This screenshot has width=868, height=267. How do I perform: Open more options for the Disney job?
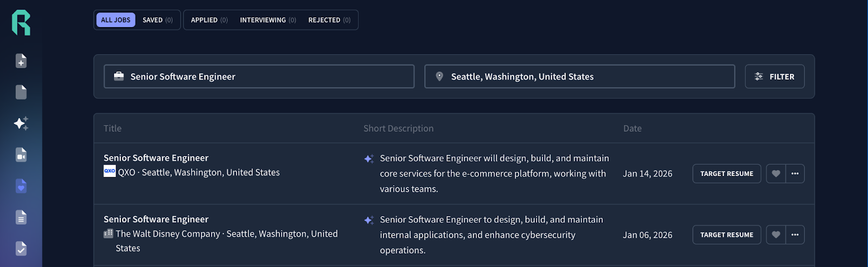[x=795, y=235]
